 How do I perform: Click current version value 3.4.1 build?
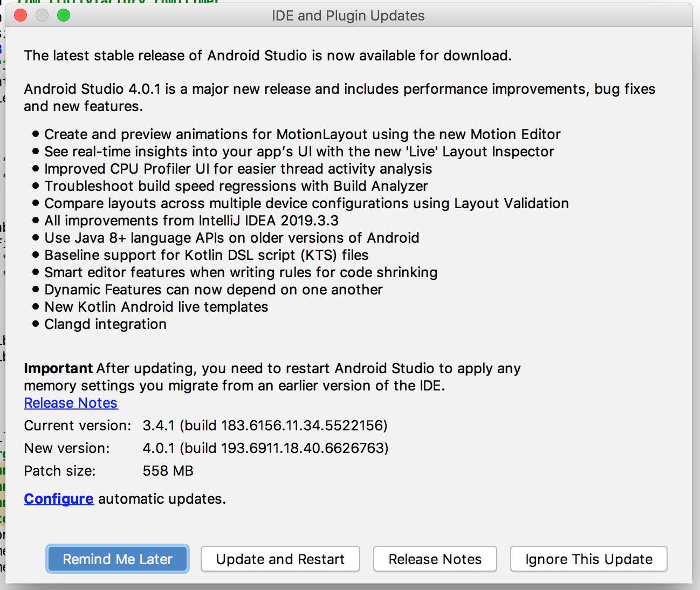[265, 426]
